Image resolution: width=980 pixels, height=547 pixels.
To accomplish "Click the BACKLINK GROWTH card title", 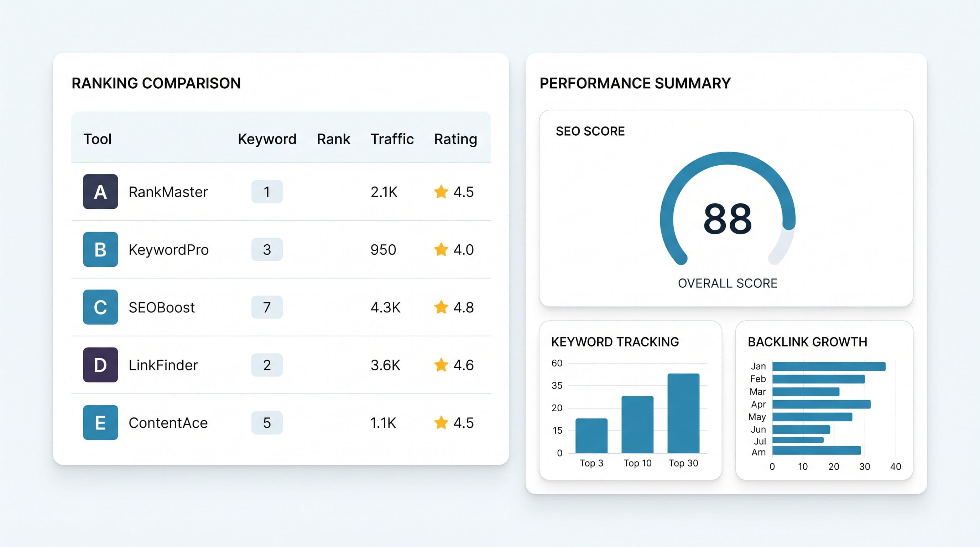I will (x=807, y=342).
